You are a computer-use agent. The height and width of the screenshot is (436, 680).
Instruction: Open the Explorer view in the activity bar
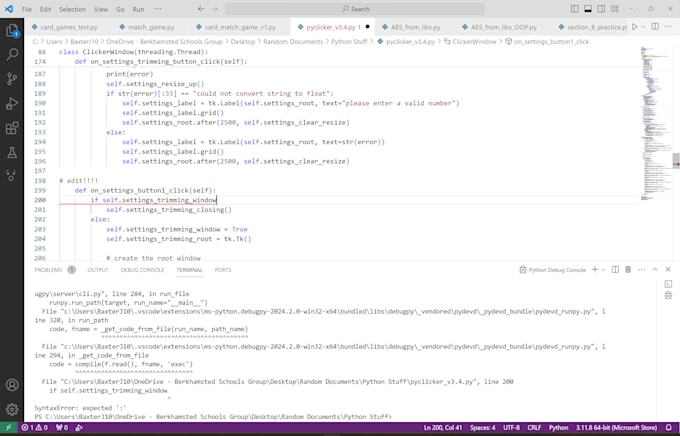click(12, 31)
